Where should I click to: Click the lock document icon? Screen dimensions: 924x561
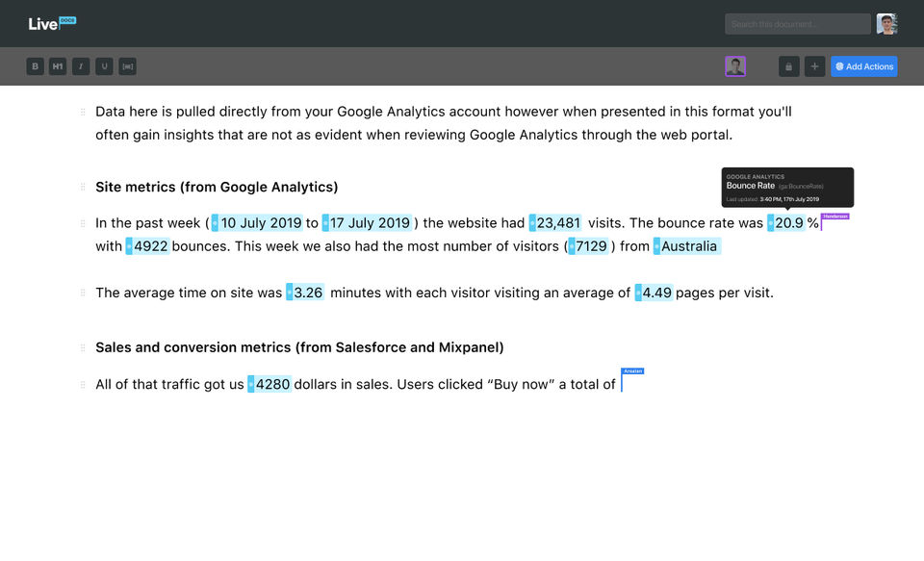coord(789,66)
